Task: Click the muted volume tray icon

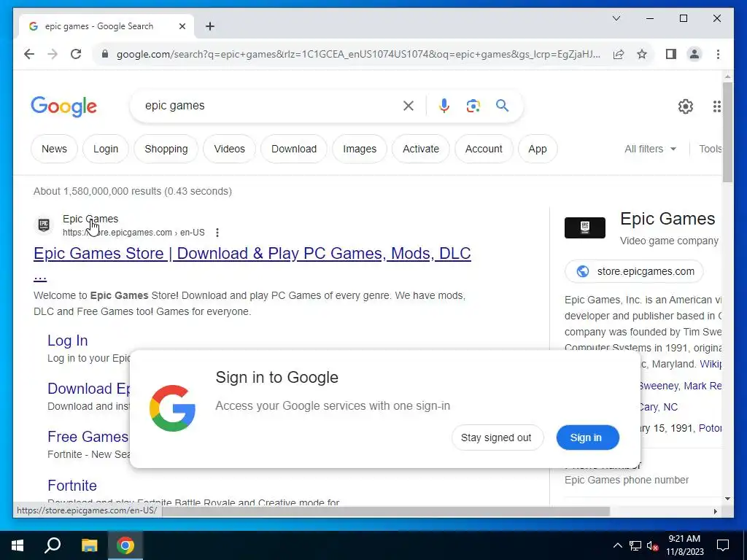Action: [x=652, y=545]
